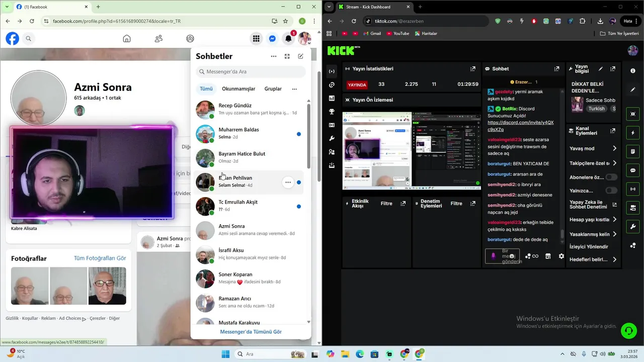
Task: Filter the Etkinlik Akışı panel
Action: point(386,204)
